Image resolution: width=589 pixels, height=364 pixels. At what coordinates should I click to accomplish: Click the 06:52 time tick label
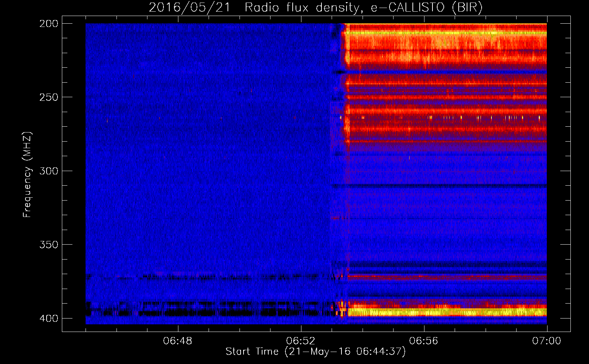[301, 341]
